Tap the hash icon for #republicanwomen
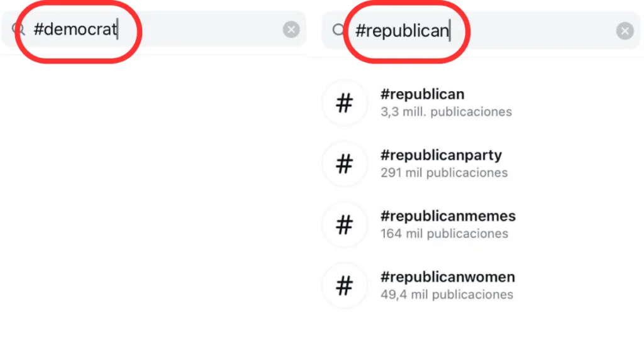 [x=344, y=286]
